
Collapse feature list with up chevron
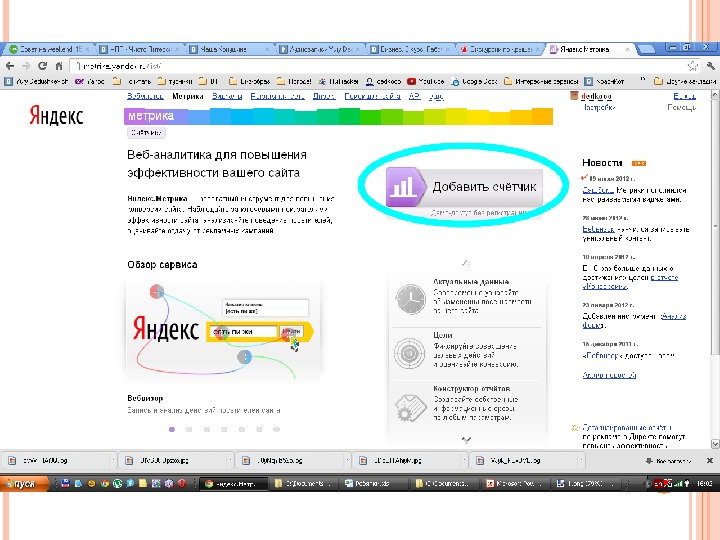466,263
